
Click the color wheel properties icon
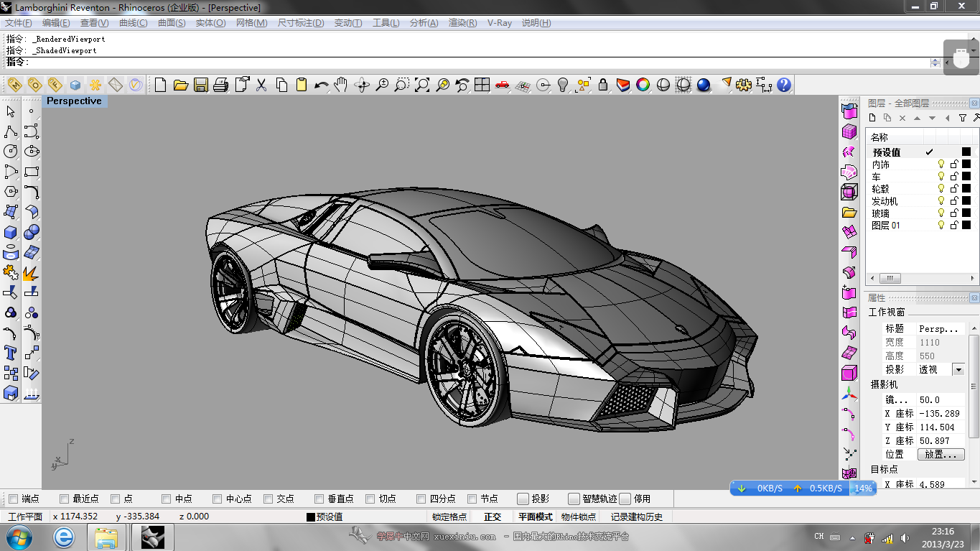[x=643, y=85]
